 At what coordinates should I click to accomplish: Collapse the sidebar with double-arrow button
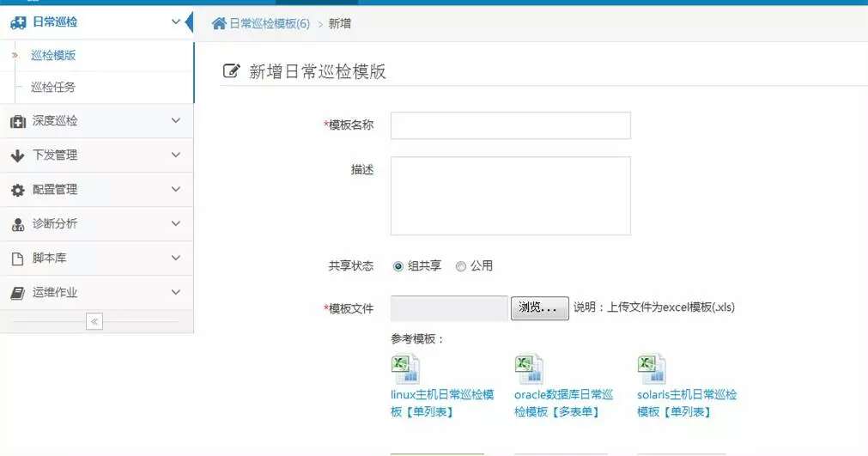94,321
